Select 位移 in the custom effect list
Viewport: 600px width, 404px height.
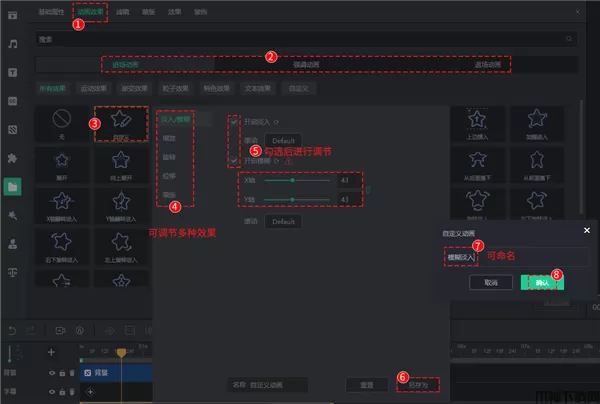169,176
